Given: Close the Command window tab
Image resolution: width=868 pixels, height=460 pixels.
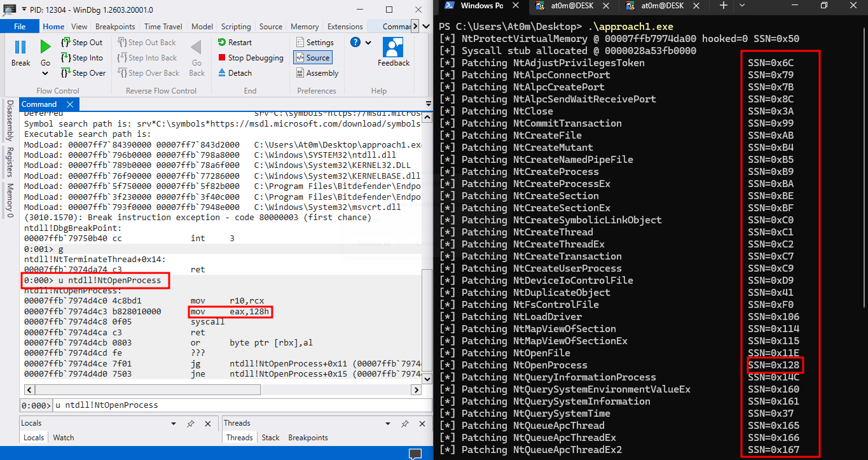Looking at the screenshot, I should [x=70, y=104].
